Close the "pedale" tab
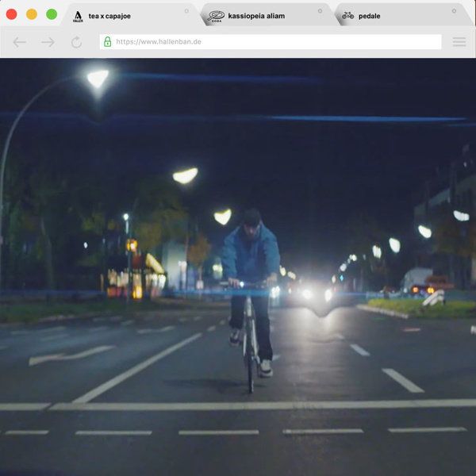476x476 pixels. [455, 11]
